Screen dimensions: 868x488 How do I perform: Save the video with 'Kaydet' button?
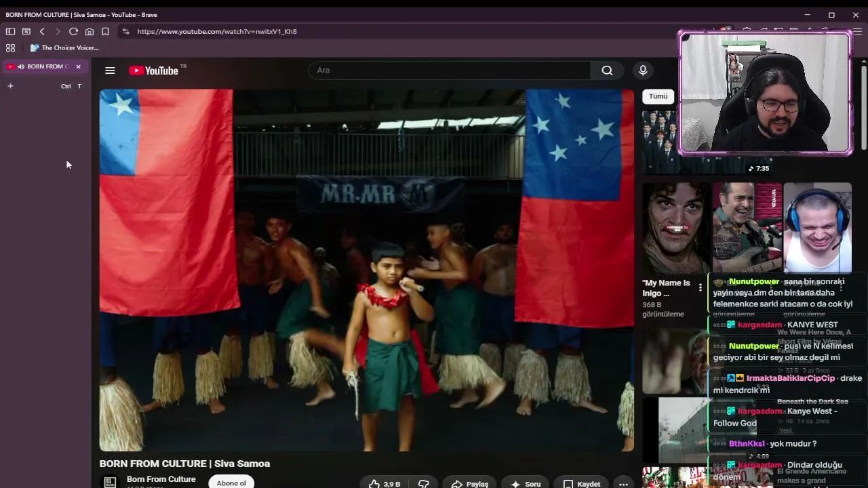pyautogui.click(x=582, y=483)
